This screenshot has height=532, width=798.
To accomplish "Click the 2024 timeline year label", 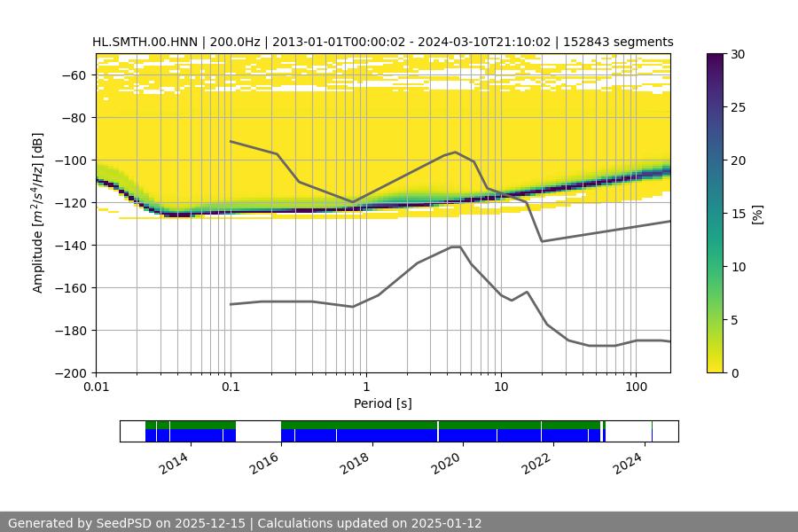I will [627, 463].
